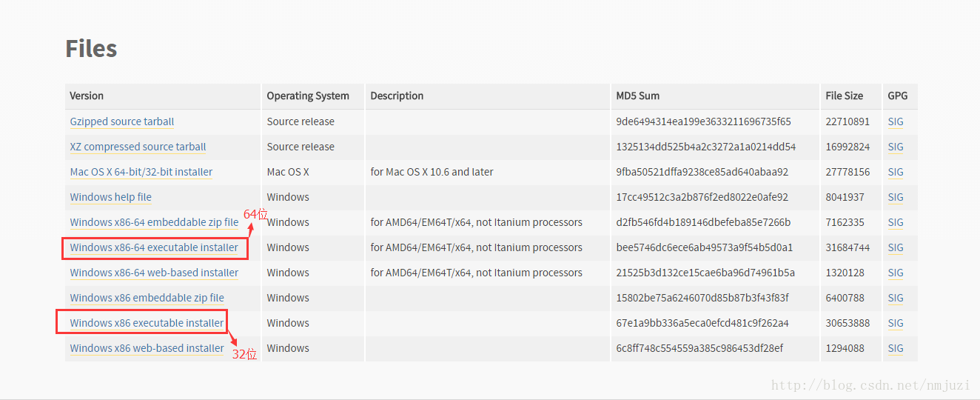Download the XZ compressed source tarball
The width and height of the screenshot is (980, 400).
(x=138, y=147)
